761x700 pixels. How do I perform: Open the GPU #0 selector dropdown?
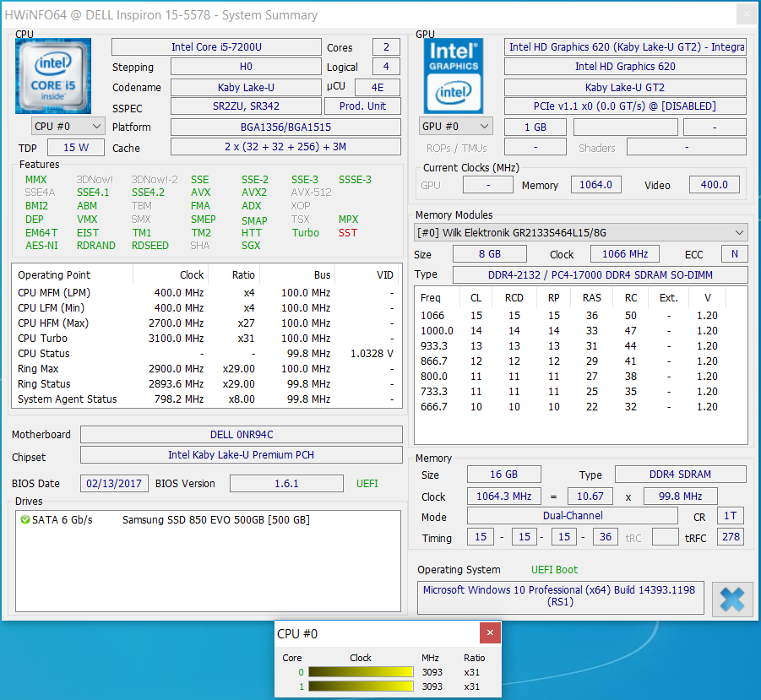point(456,126)
